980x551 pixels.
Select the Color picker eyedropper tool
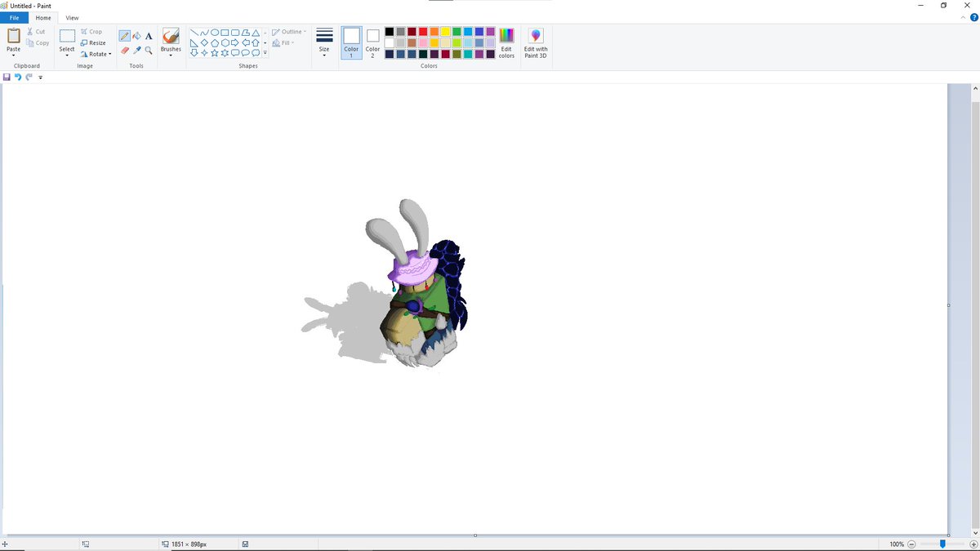136,50
